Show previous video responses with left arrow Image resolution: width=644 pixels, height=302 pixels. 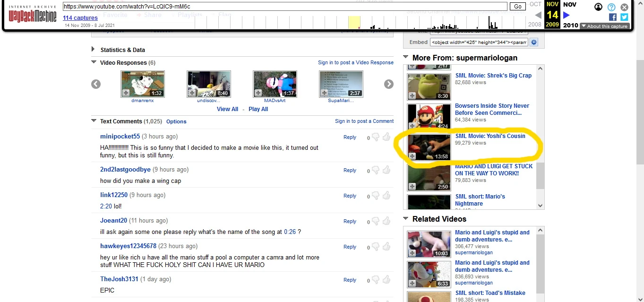coord(96,84)
